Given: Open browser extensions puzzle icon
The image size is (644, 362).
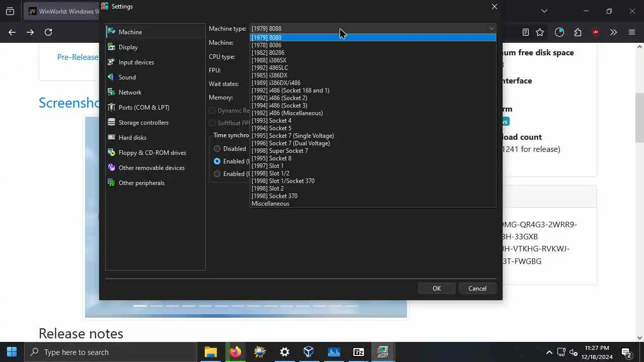Looking at the screenshot, I should [578, 32].
